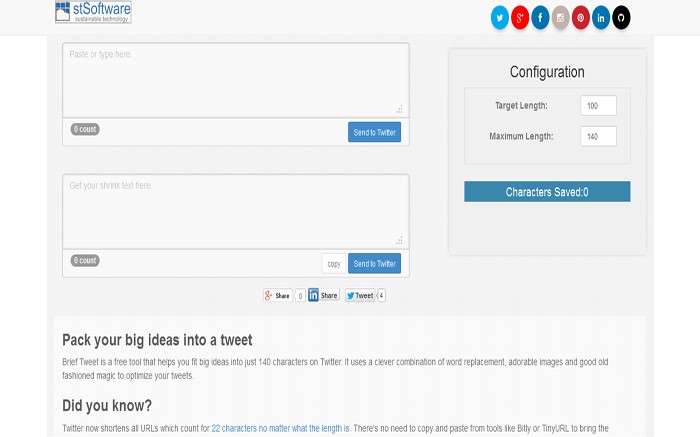This screenshot has height=437, width=700.
Task: Open the '22 characters no matter' link
Action: [281, 428]
